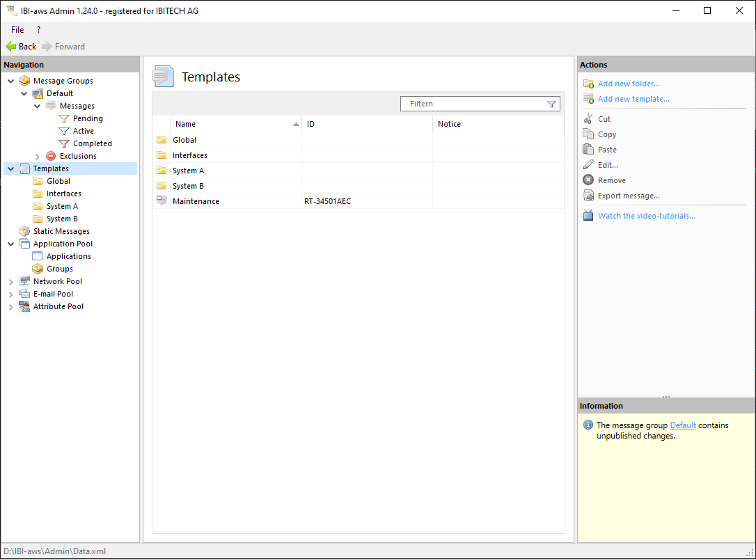Open the File menu
Viewport: 756px width, 559px height.
(x=17, y=30)
